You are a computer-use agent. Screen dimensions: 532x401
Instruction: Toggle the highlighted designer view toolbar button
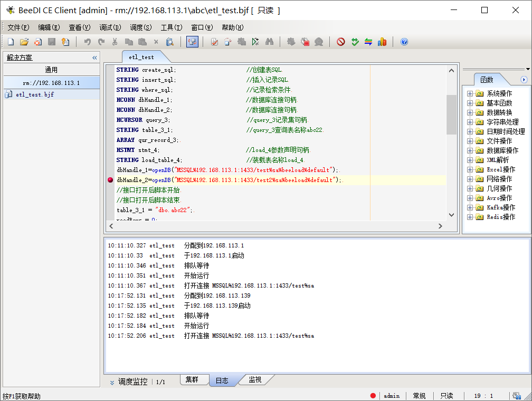192,42
